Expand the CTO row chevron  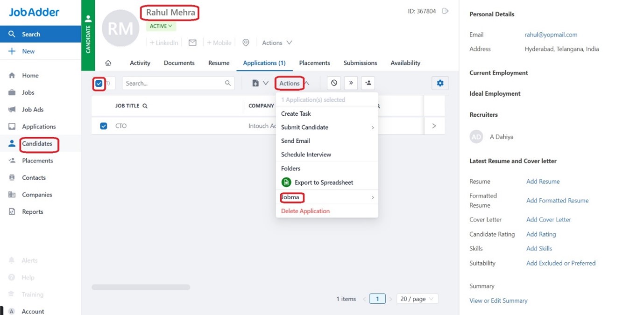[434, 126]
